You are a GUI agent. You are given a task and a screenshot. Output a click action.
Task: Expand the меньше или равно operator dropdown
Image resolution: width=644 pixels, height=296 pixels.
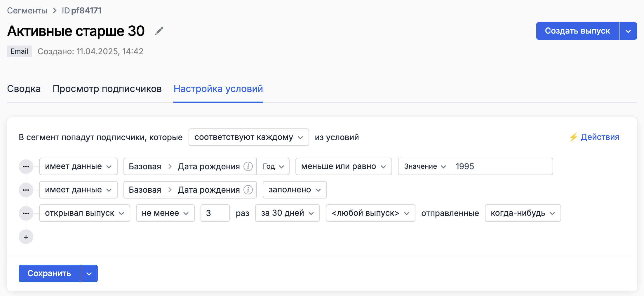tap(343, 166)
